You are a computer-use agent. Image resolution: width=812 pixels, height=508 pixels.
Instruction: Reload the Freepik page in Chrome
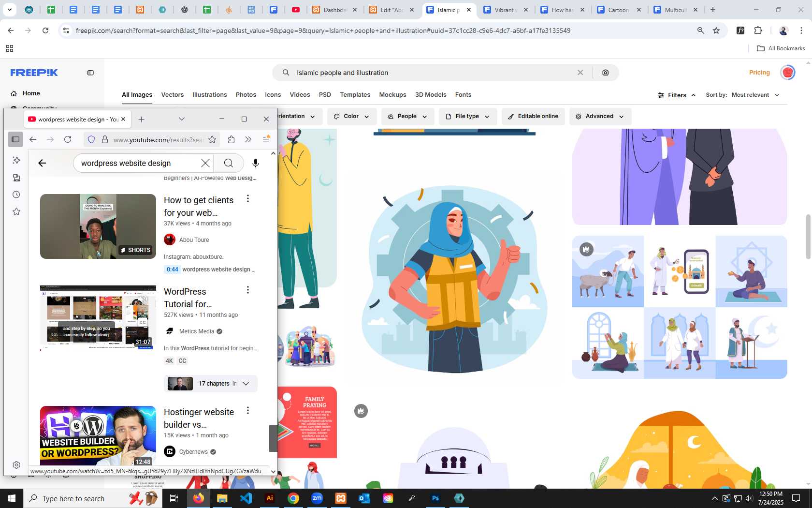coord(45,30)
